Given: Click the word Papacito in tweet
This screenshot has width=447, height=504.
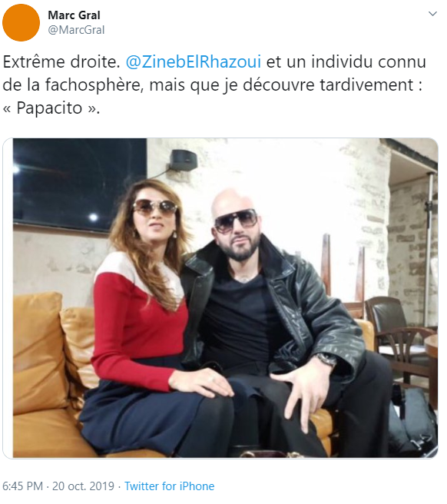Looking at the screenshot, I should 49,108.
